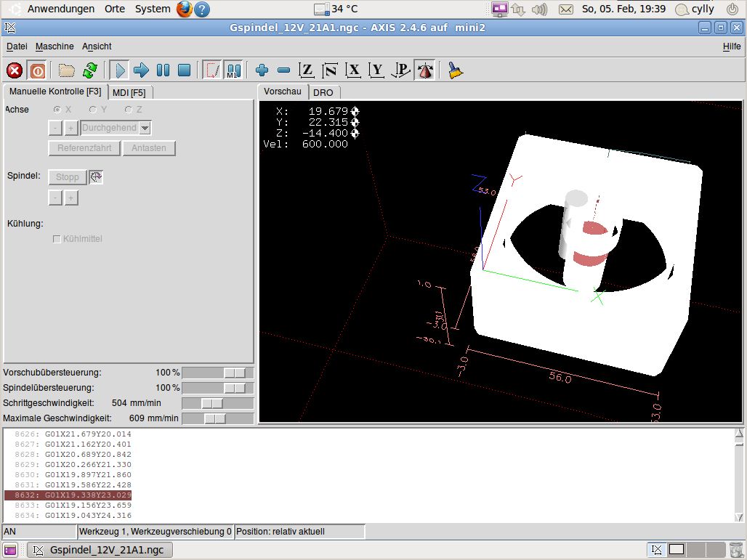Stop program execution with square icon
747x560 pixels.
(185, 70)
